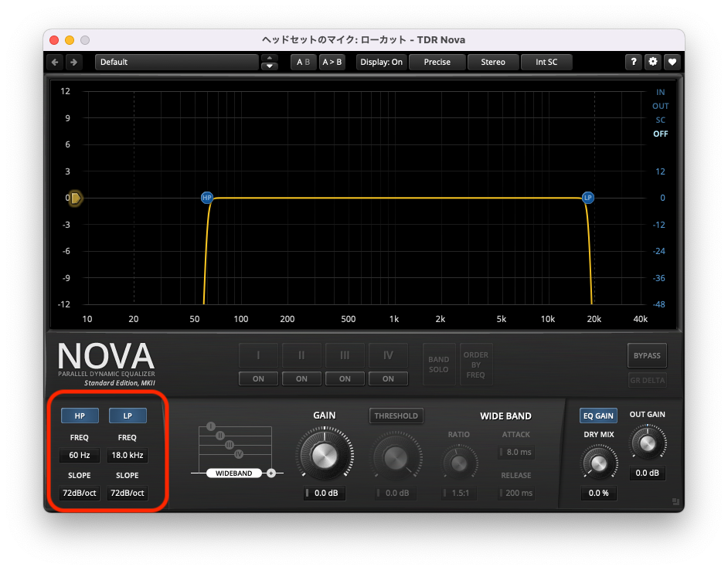Click the heart icon in toolbar

click(x=672, y=62)
